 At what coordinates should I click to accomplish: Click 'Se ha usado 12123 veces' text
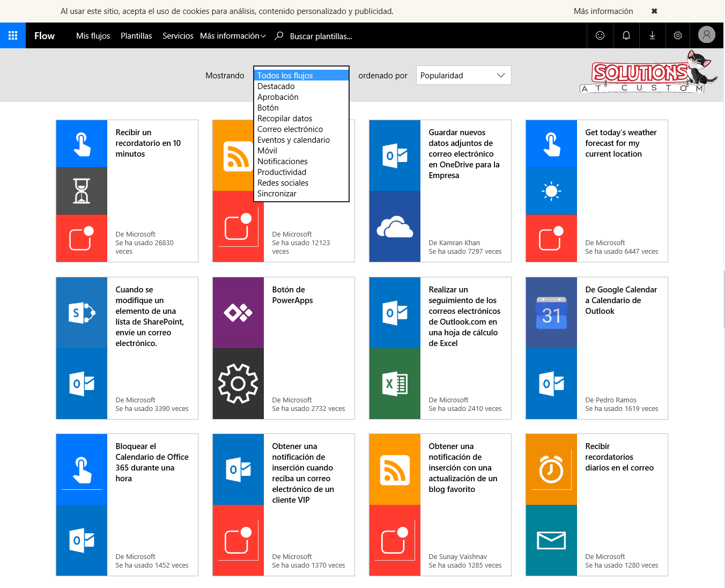[301, 247]
